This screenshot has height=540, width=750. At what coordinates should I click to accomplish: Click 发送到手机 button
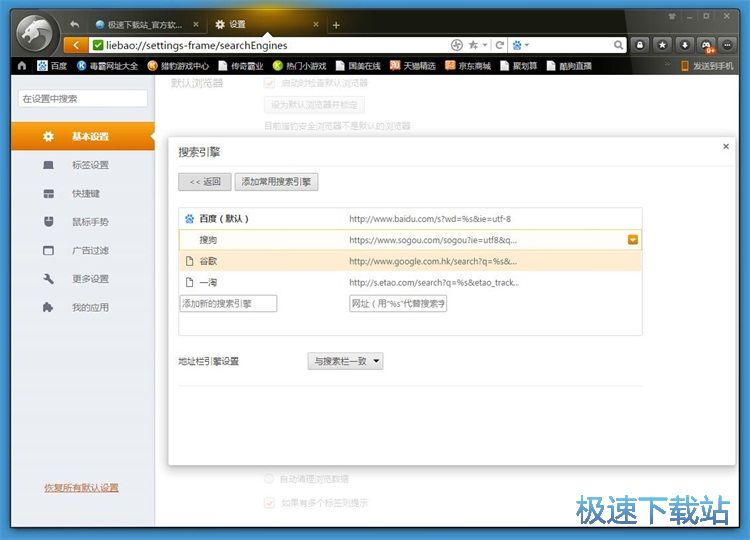(x=707, y=66)
